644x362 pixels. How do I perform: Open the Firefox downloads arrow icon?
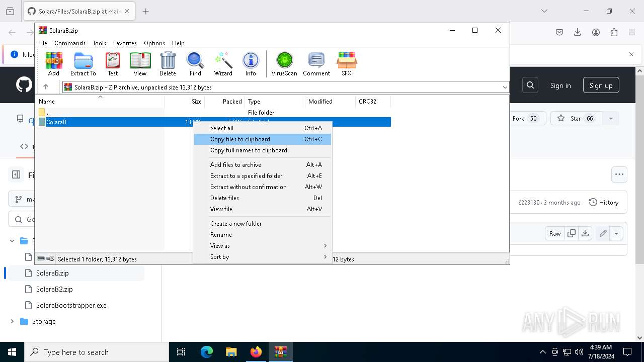coord(578,32)
